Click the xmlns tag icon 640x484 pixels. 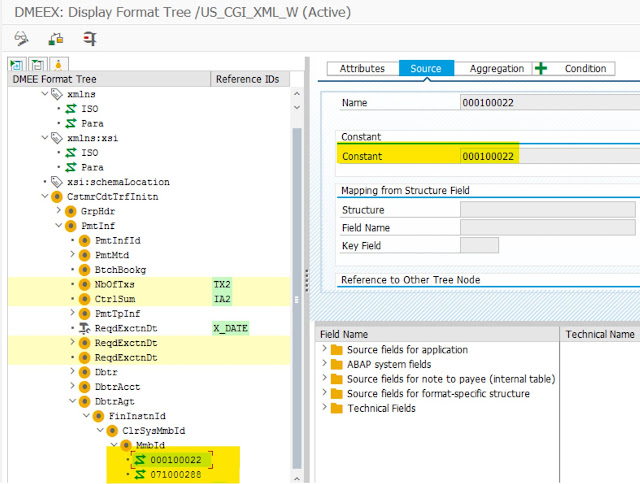57,94
